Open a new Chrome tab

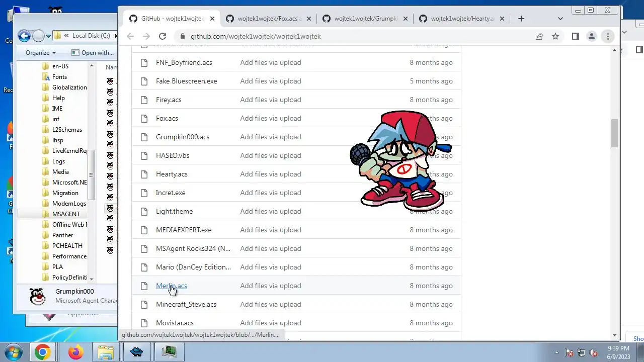(x=521, y=19)
